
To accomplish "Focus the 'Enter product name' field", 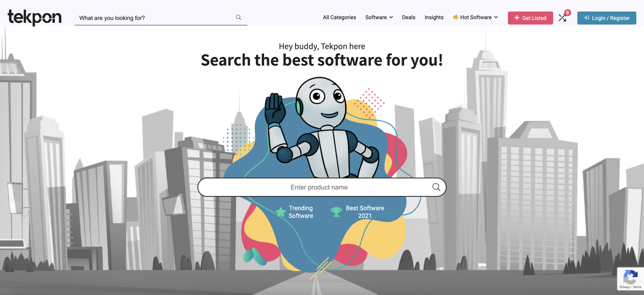I will tap(319, 187).
